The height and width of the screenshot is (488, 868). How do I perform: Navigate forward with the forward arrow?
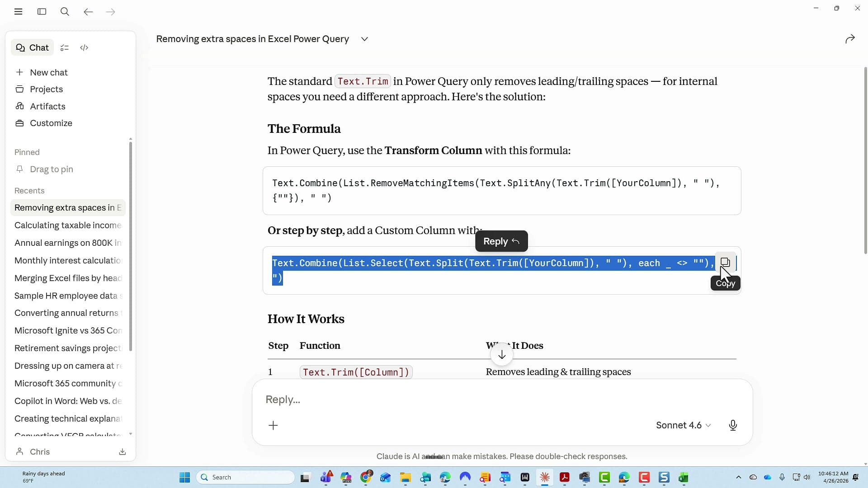tap(111, 12)
